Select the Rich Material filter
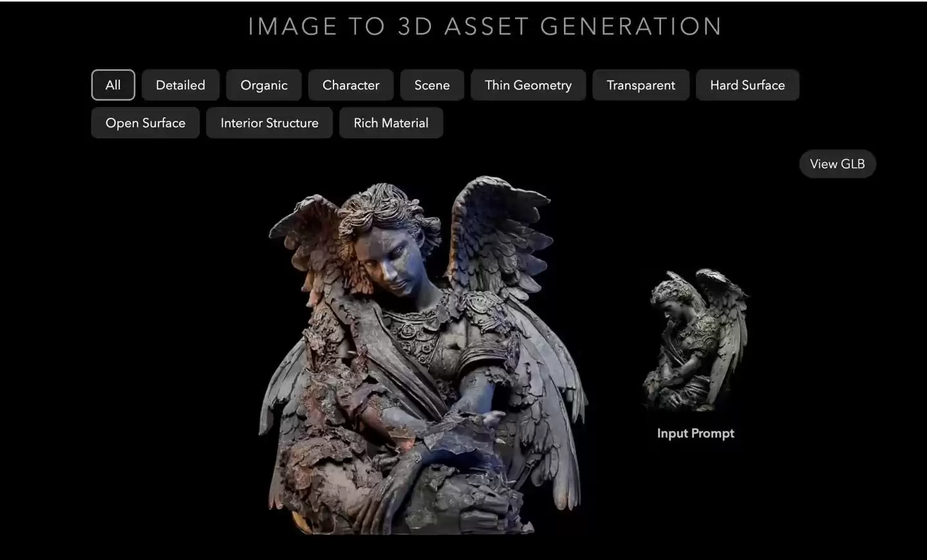 click(x=391, y=123)
